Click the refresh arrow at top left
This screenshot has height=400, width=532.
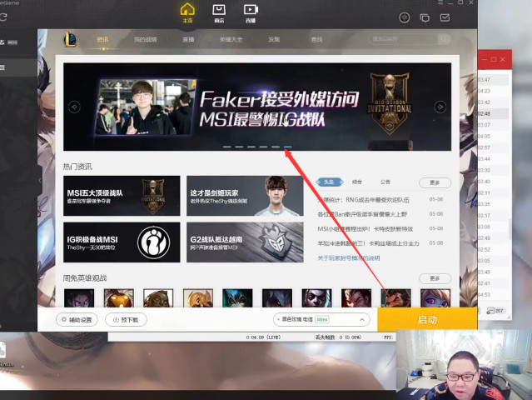(x=3, y=17)
